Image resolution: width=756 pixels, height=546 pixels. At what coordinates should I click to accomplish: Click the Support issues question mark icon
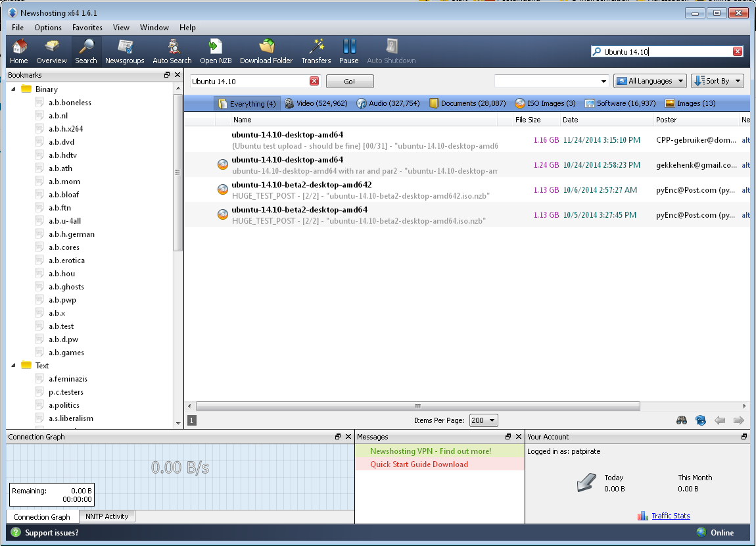16,532
